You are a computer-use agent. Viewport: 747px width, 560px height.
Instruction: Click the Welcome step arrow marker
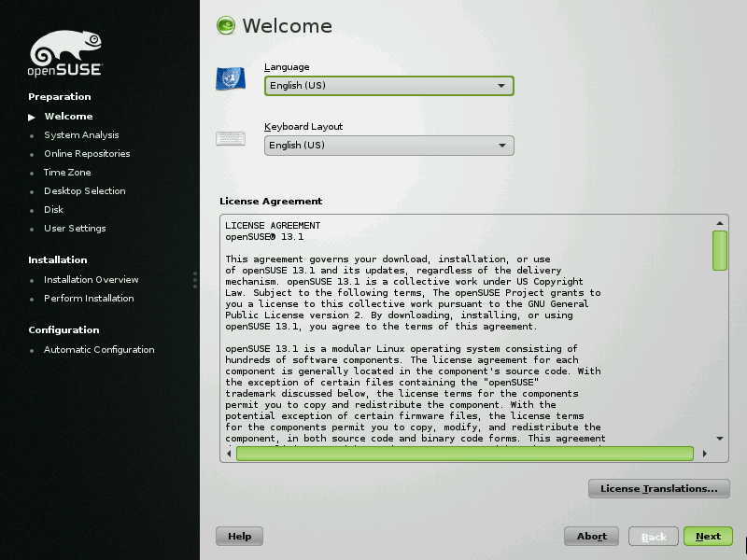coord(32,117)
